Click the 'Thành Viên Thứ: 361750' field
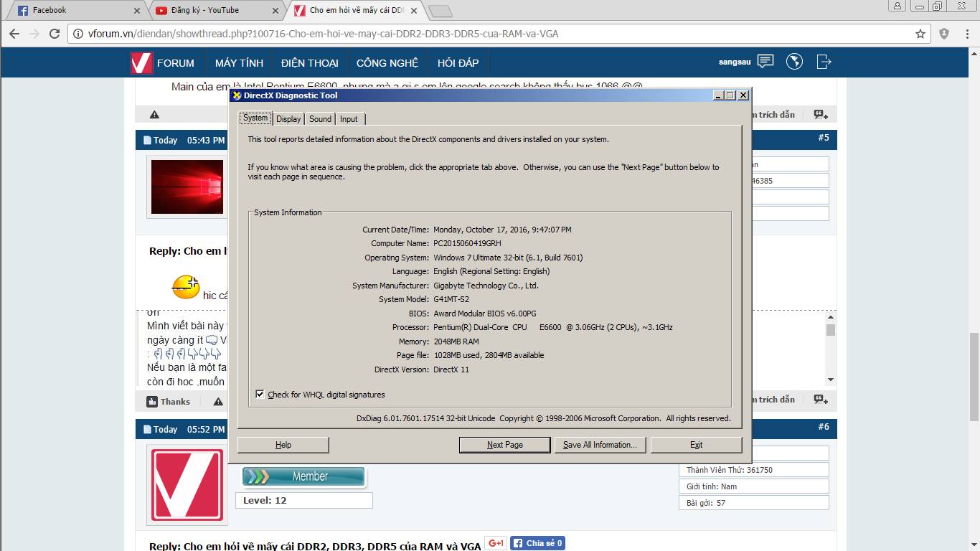Screen dimensions: 980x551 (754, 470)
